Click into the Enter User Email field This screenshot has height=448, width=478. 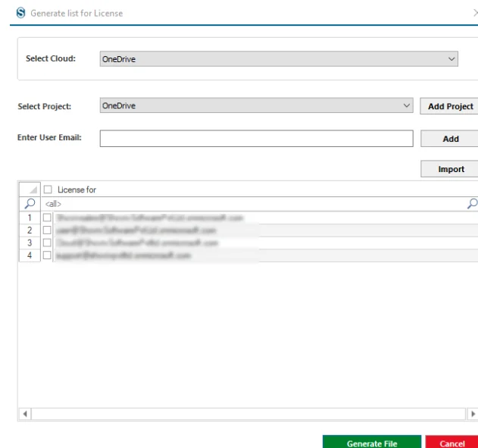256,139
